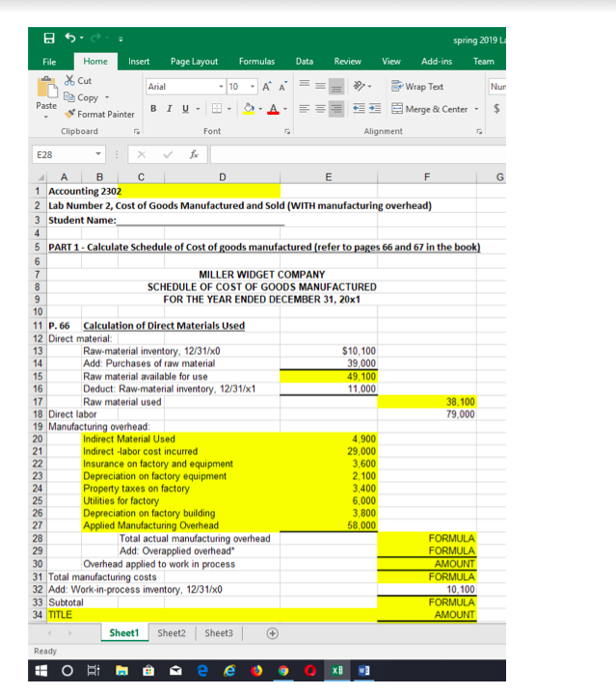
Task: Select the Data ribbon tab
Action: [x=305, y=62]
